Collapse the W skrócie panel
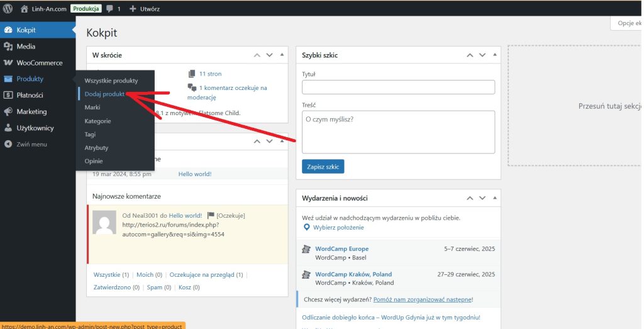The width and height of the screenshot is (644, 329). [282, 55]
